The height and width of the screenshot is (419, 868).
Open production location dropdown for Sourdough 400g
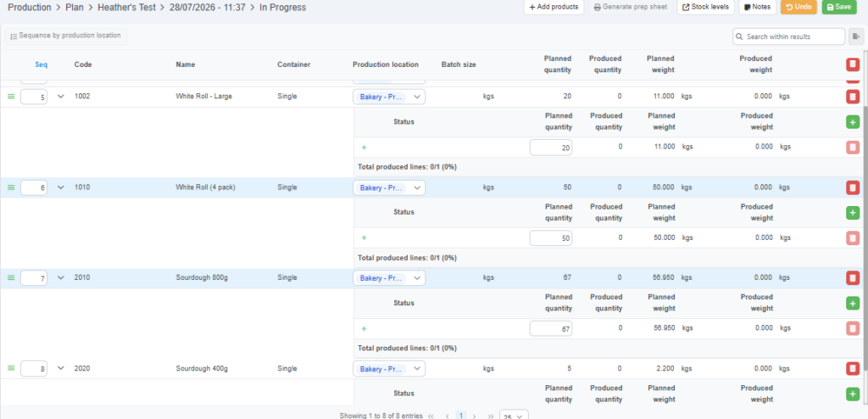click(x=389, y=369)
